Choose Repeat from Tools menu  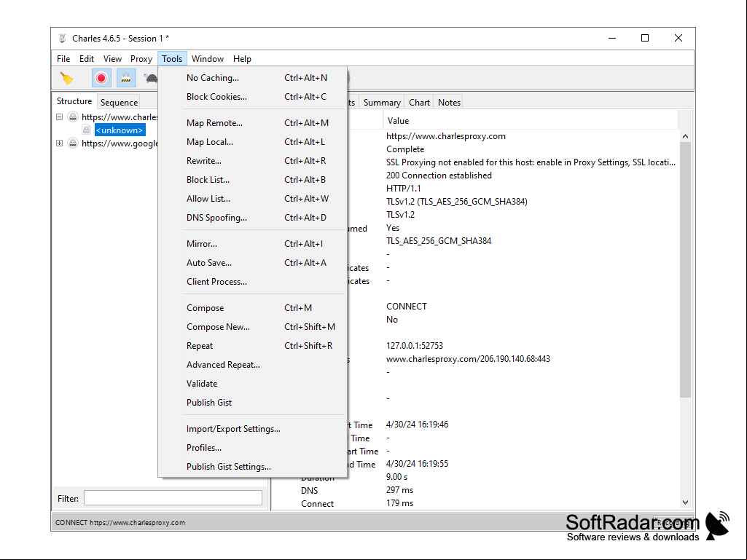pos(252,346)
